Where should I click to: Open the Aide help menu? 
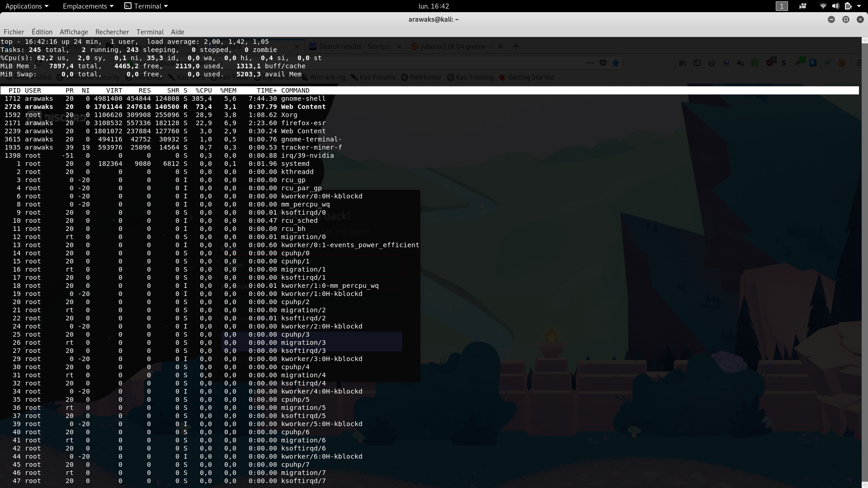(177, 32)
